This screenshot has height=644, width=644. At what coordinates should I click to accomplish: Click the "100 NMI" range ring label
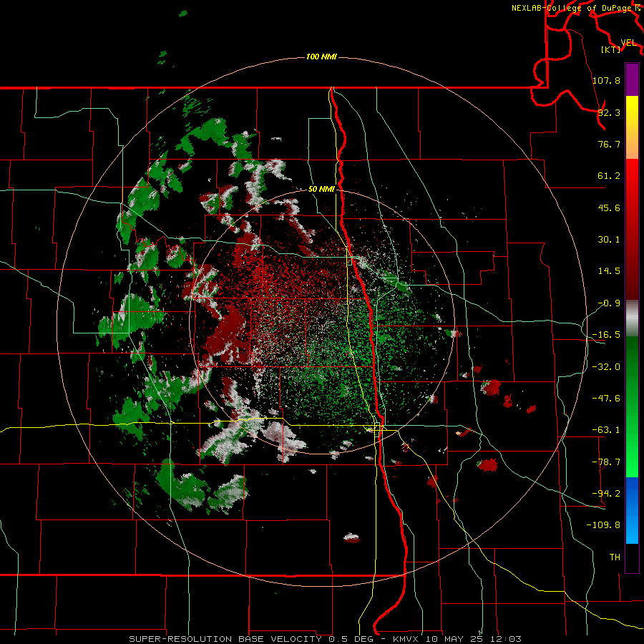pyautogui.click(x=321, y=57)
